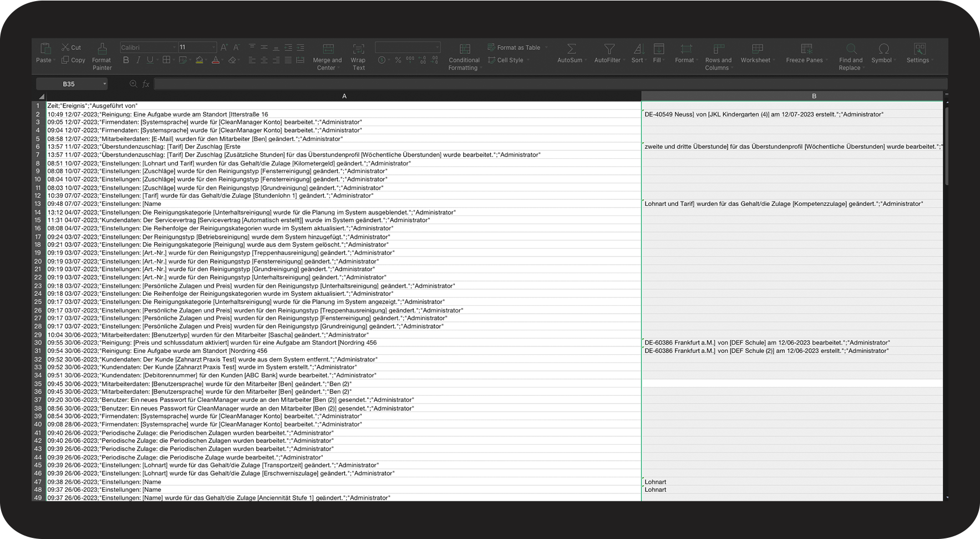This screenshot has height=539, width=980.
Task: Toggle Wrap Text for the cell
Action: click(x=359, y=49)
